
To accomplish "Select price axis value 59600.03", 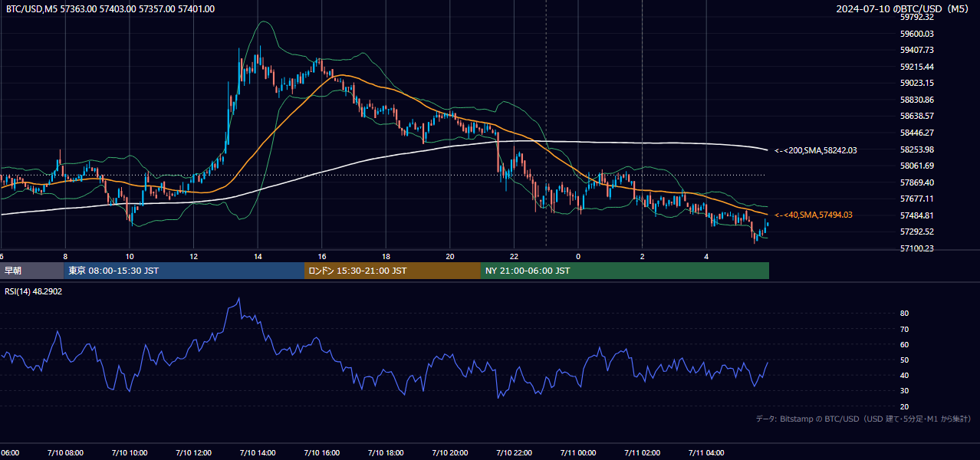I will tap(916, 34).
